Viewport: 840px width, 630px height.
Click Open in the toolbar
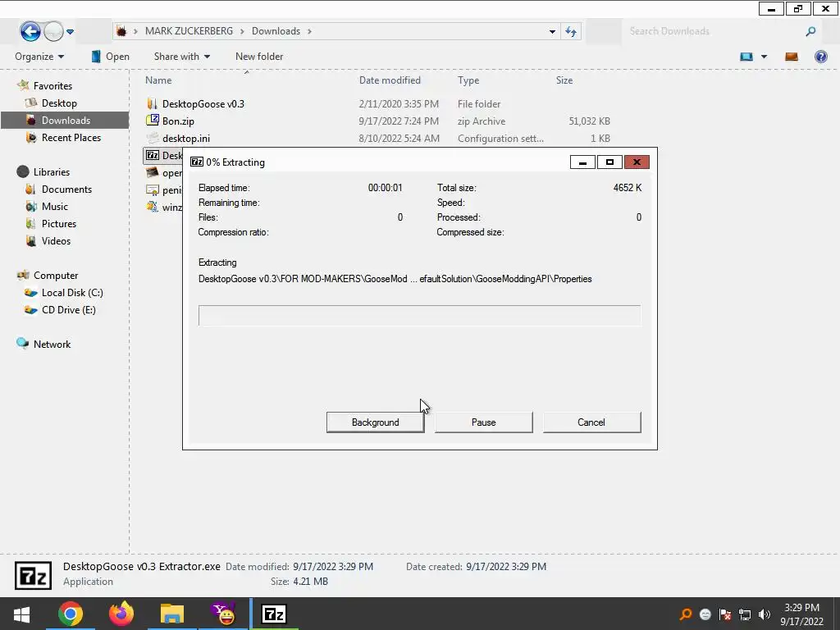(x=111, y=57)
